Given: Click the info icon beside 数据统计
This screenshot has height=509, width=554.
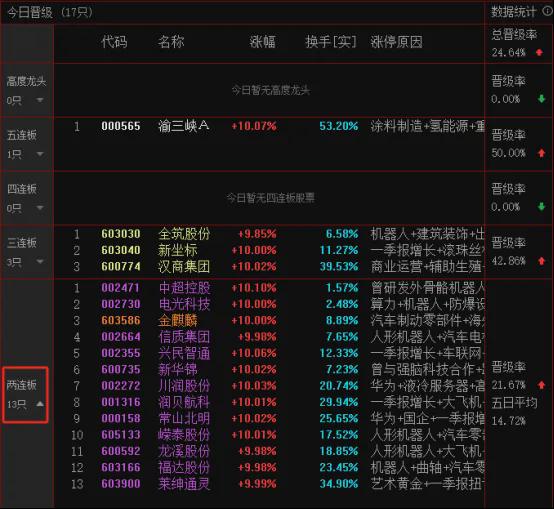Looking at the screenshot, I should coord(548,12).
